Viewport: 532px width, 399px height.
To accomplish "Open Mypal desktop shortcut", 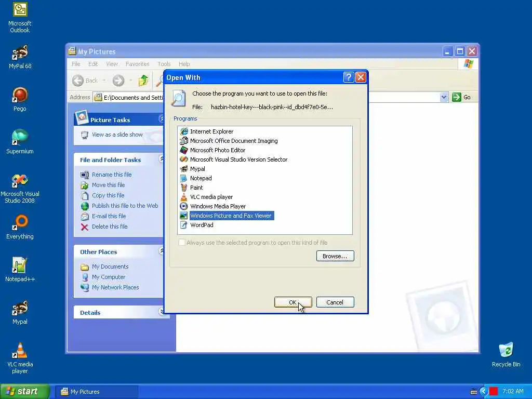I will 20,312.
